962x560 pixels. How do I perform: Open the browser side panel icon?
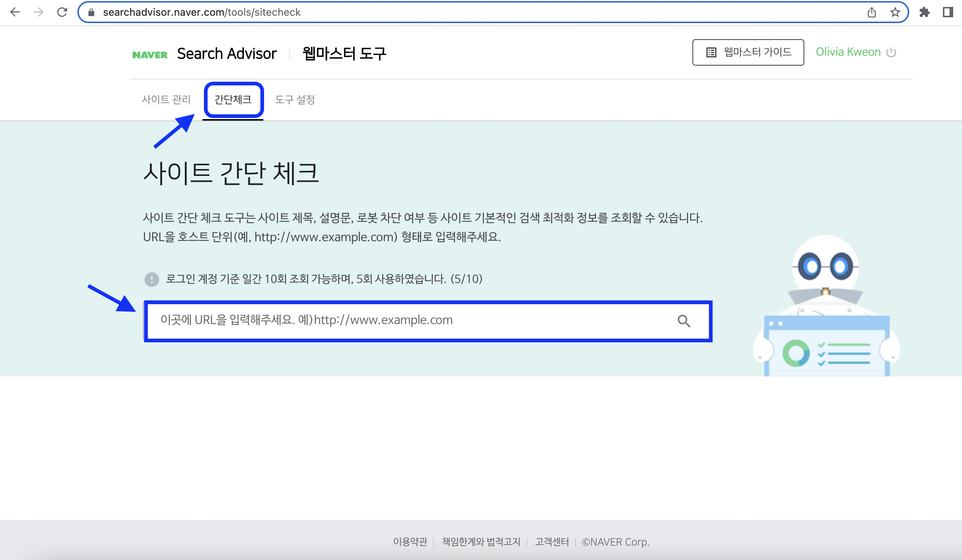point(948,12)
